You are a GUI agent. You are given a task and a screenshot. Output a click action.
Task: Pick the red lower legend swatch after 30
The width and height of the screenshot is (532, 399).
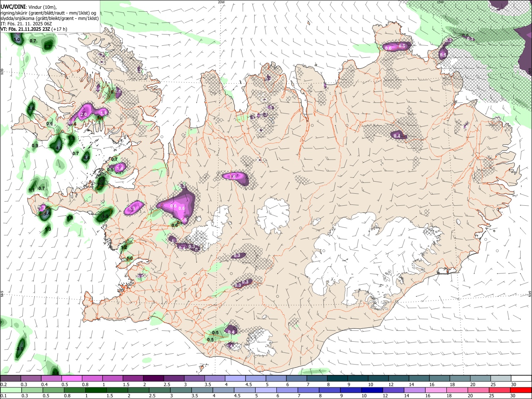pyautogui.click(x=520, y=390)
